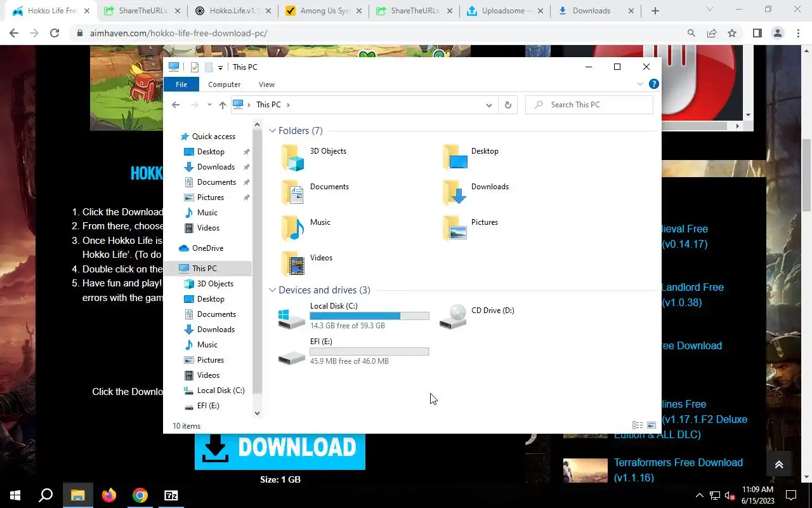The width and height of the screenshot is (812, 508).
Task: Click the Local Disk (C:) capacity bar
Action: coord(369,316)
